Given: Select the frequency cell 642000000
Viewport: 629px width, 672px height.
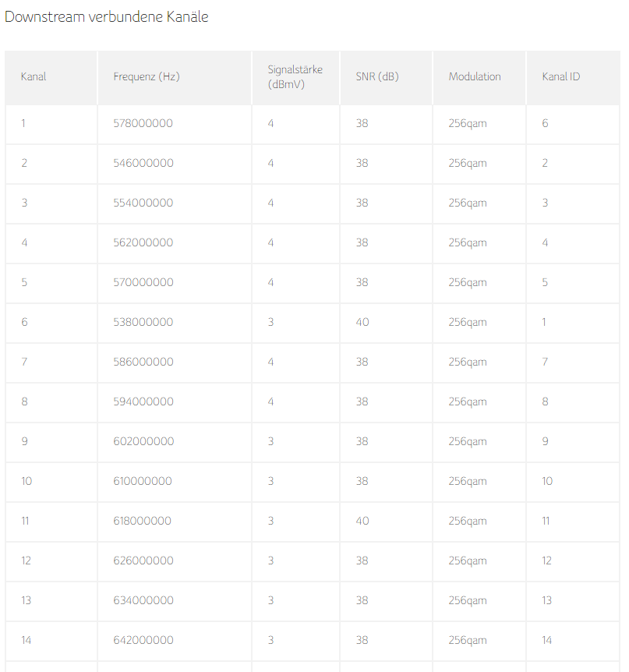Looking at the screenshot, I should tap(143, 640).
